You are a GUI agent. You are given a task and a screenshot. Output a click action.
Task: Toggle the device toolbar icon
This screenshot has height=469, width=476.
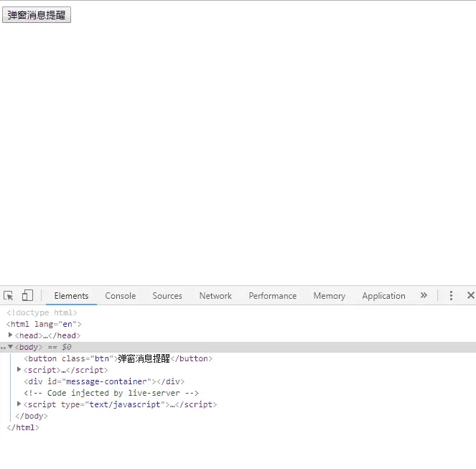pos(27,295)
